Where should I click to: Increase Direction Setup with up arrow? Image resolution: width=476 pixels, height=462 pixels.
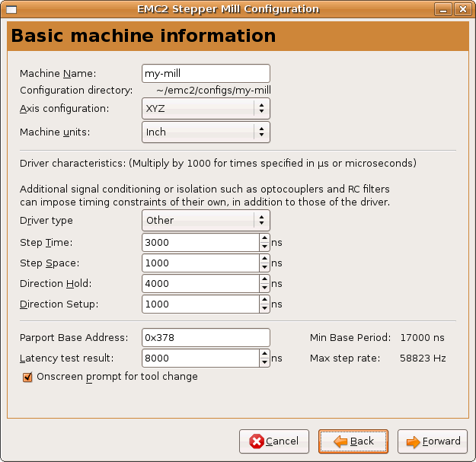tap(265, 300)
